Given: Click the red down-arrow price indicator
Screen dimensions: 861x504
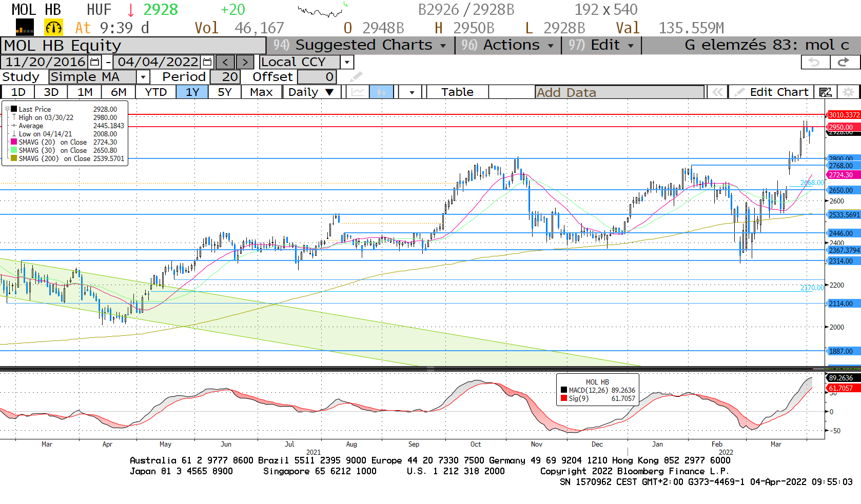Looking at the screenshot, I should [x=131, y=10].
